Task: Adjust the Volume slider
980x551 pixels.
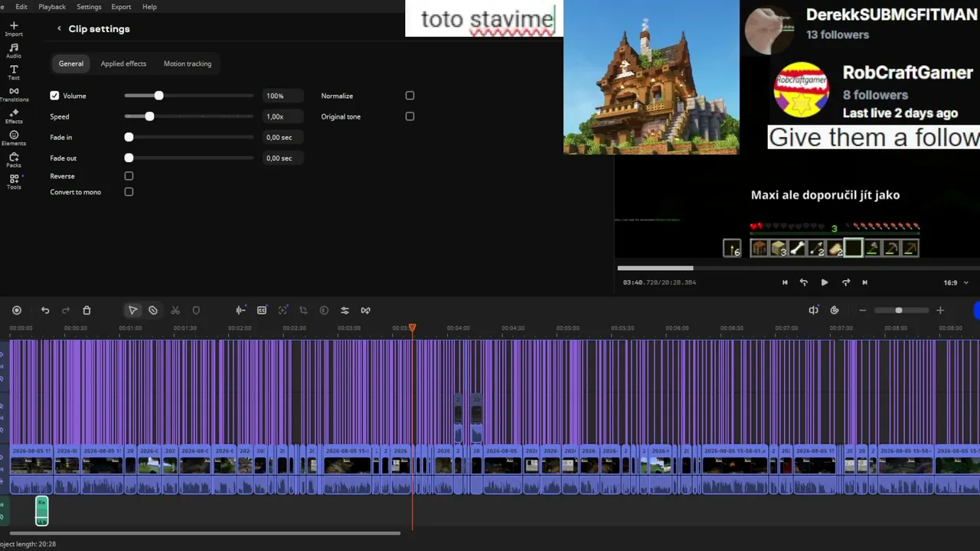Action: point(189,96)
